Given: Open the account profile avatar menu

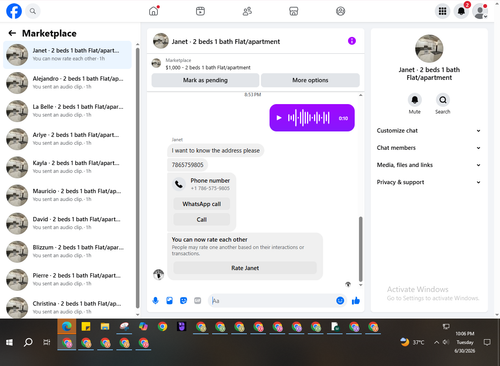Looking at the screenshot, I should point(480,11).
